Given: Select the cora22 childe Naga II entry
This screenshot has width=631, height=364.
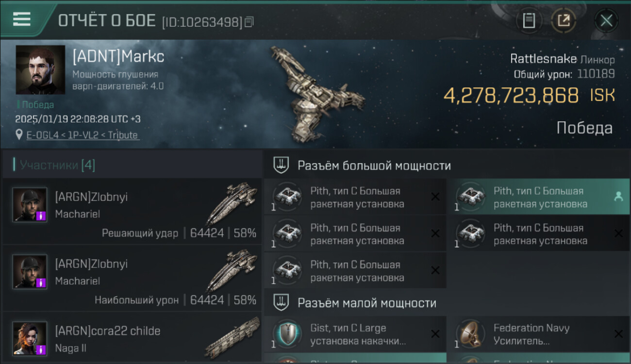Looking at the screenshot, I should (x=133, y=338).
